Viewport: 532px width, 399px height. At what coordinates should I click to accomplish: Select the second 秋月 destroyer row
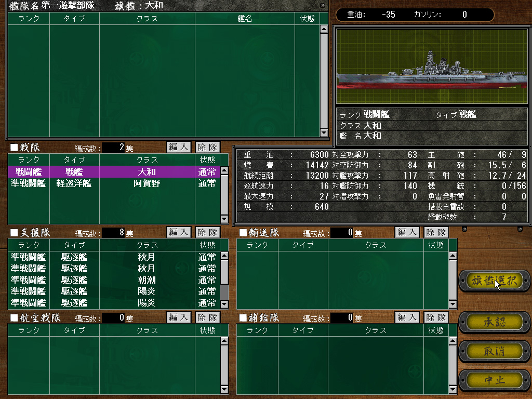114,269
